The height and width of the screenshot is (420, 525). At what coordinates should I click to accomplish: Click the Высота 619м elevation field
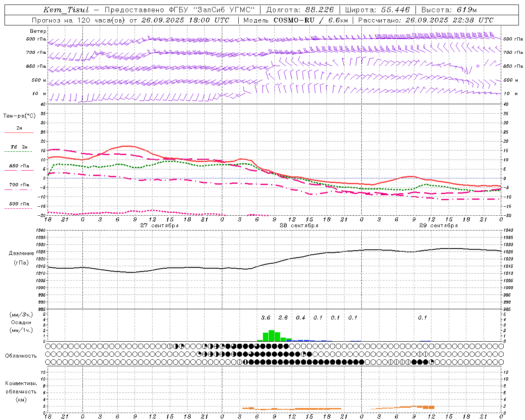pyautogui.click(x=449, y=10)
